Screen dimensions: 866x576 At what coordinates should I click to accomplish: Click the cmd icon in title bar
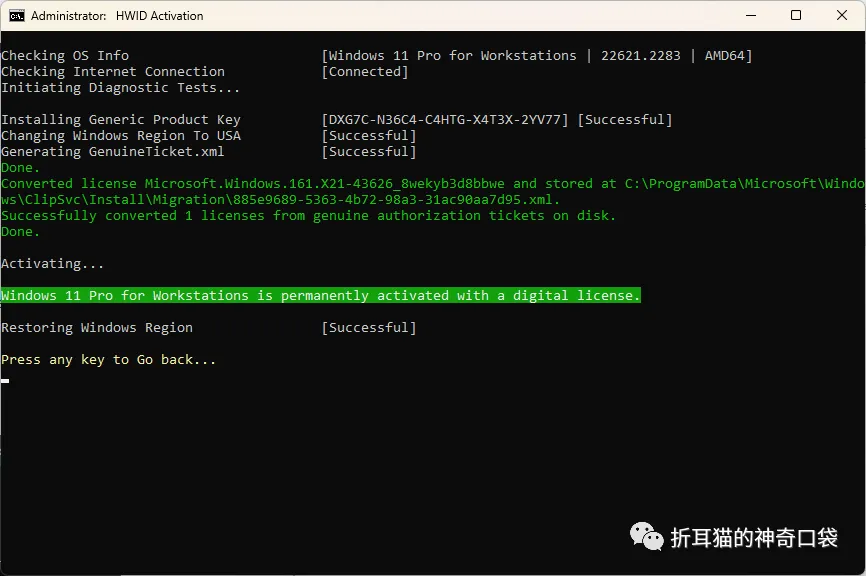pyautogui.click(x=17, y=15)
